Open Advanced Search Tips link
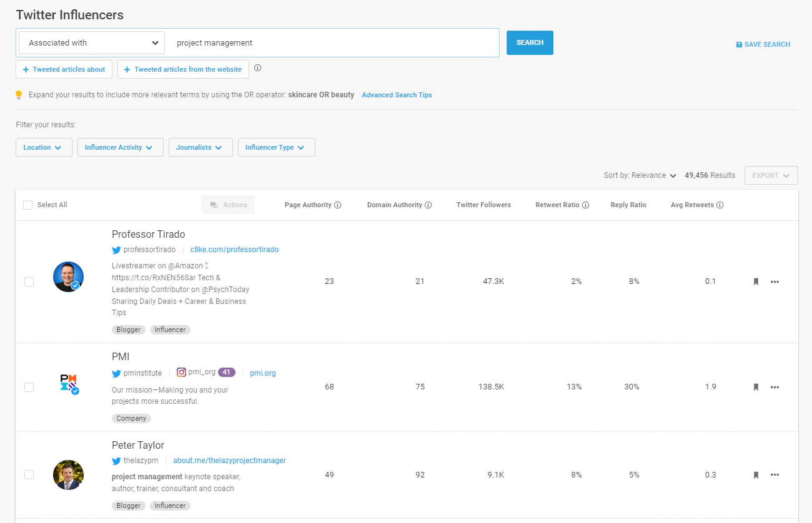Image resolution: width=812 pixels, height=523 pixels. point(397,95)
